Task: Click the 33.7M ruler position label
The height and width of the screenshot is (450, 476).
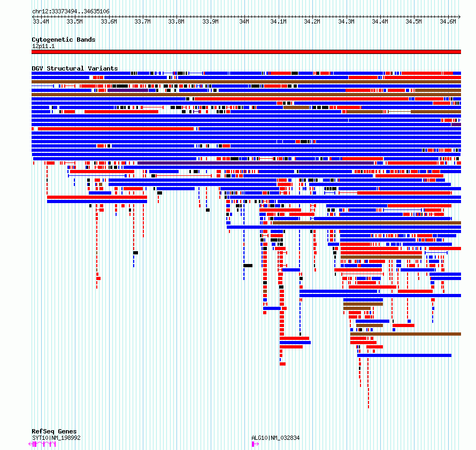Action: [142, 21]
